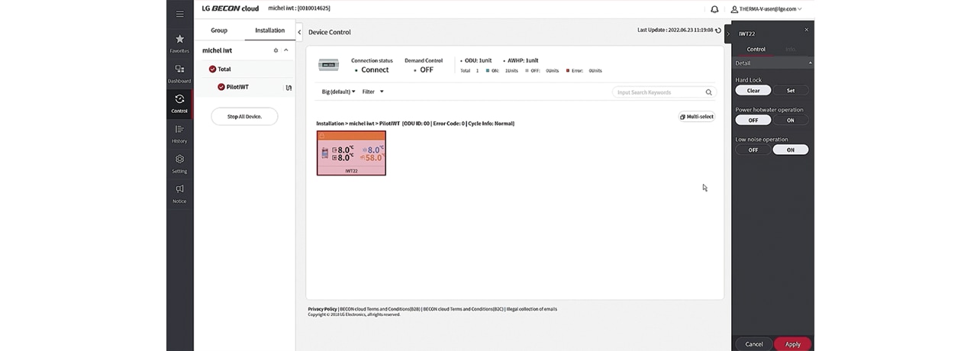The image size is (980, 351).
Task: Turn Low noise operation OFF
Action: click(753, 150)
